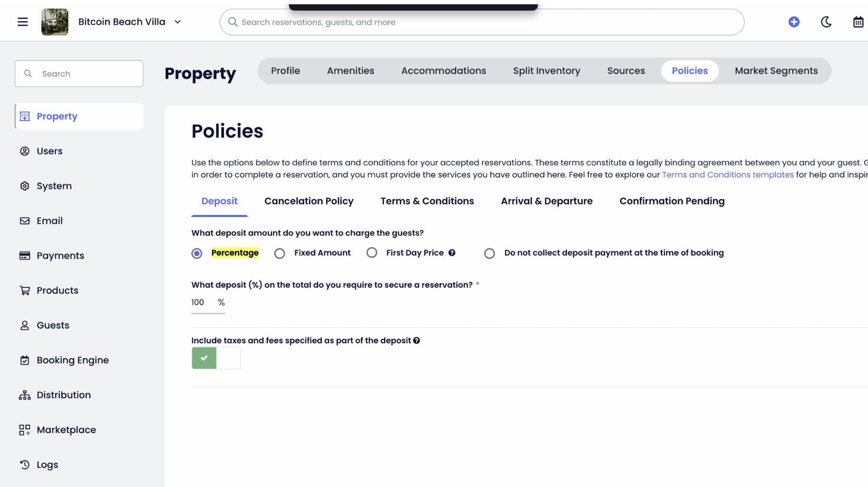868x487 pixels.
Task: Open the Accommodations tab
Action: 443,71
